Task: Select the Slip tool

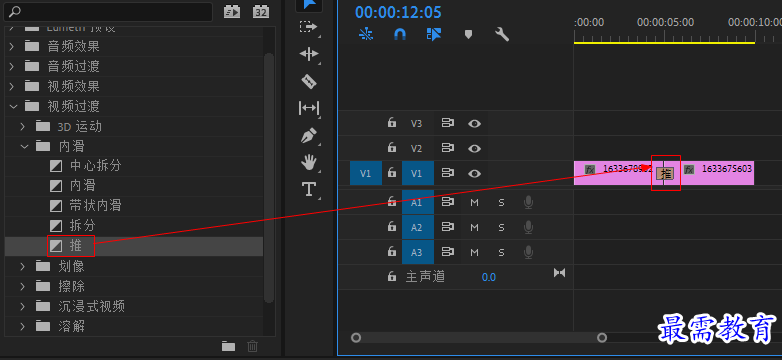Action: 309,108
